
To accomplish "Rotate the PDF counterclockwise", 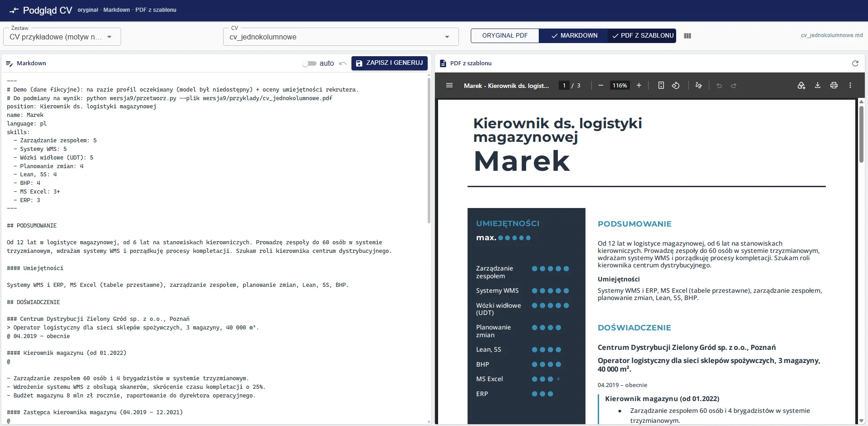I will [676, 85].
